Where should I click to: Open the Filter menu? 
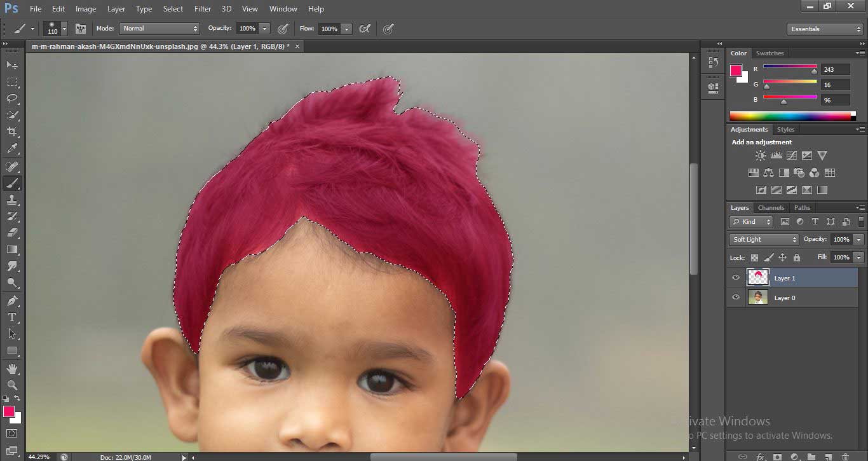coord(202,8)
